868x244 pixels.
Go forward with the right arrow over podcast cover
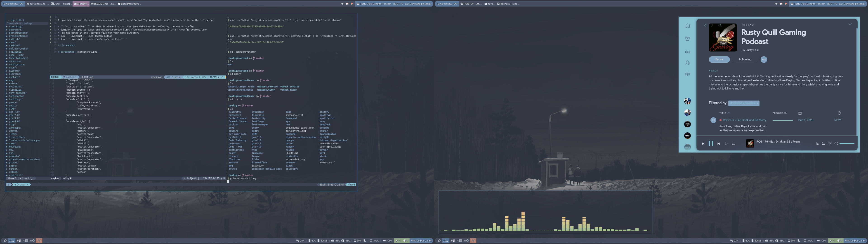click(712, 25)
